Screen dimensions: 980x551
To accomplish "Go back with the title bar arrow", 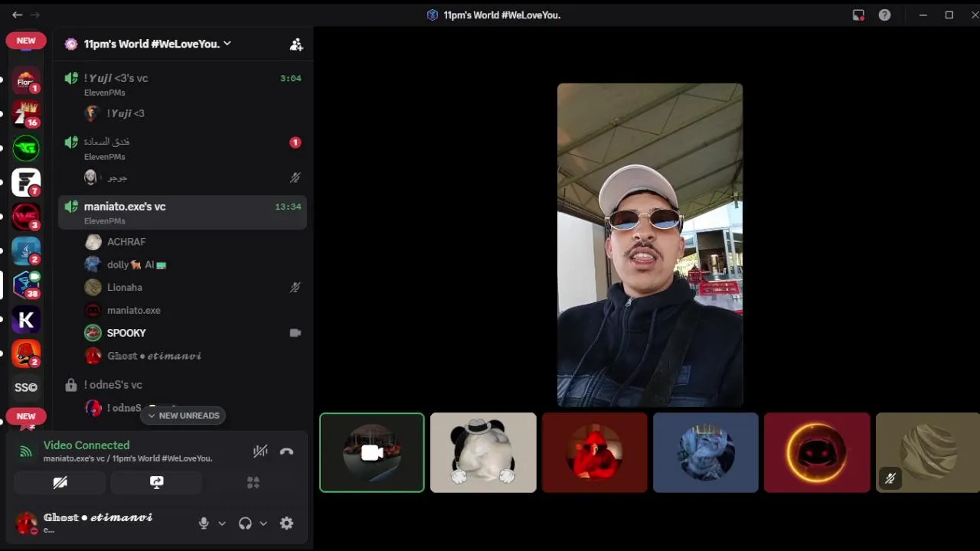I will pos(17,15).
